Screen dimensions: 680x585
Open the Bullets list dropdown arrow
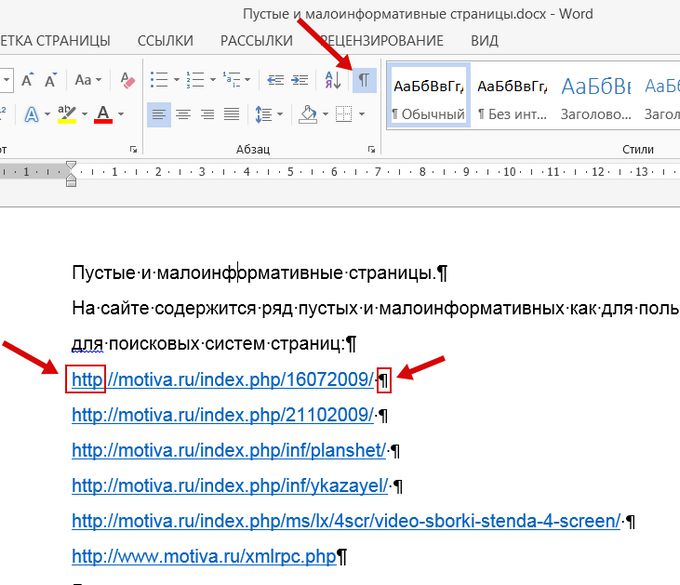(176, 79)
